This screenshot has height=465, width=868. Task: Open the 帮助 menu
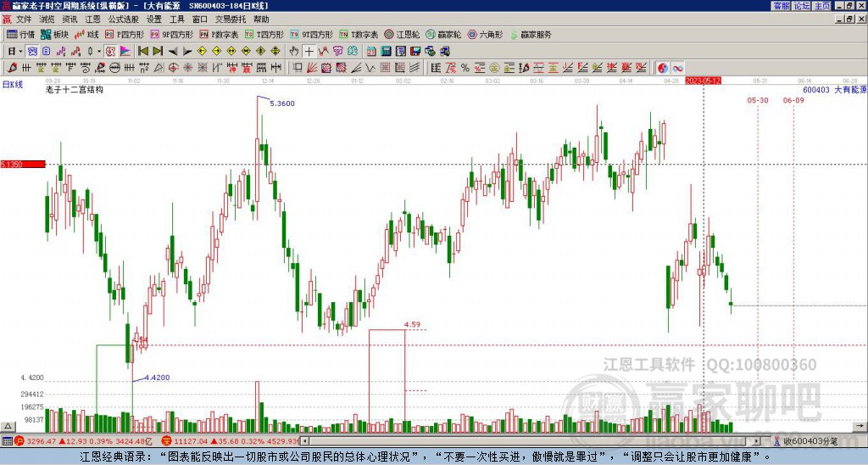click(x=261, y=20)
